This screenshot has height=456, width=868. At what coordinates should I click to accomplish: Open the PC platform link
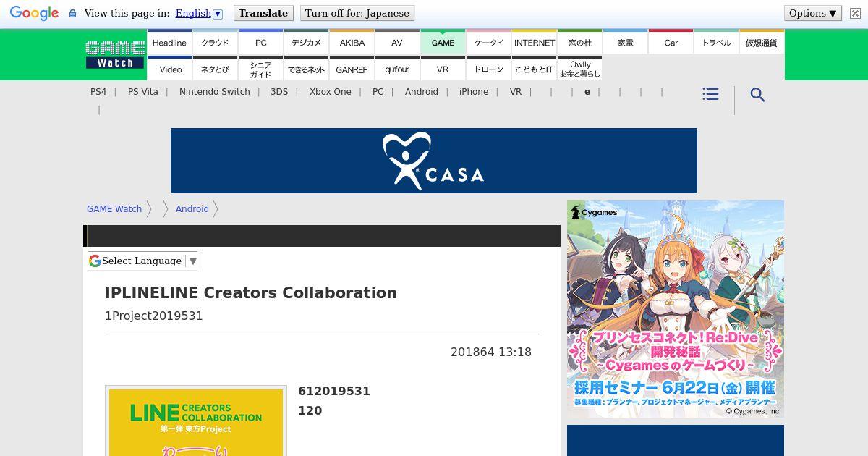point(378,92)
